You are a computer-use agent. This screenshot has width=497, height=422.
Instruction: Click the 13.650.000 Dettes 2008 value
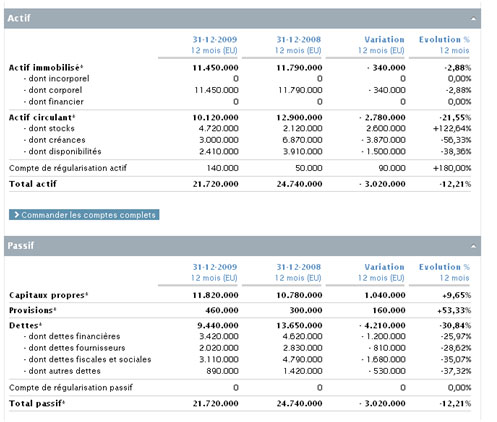(299, 325)
